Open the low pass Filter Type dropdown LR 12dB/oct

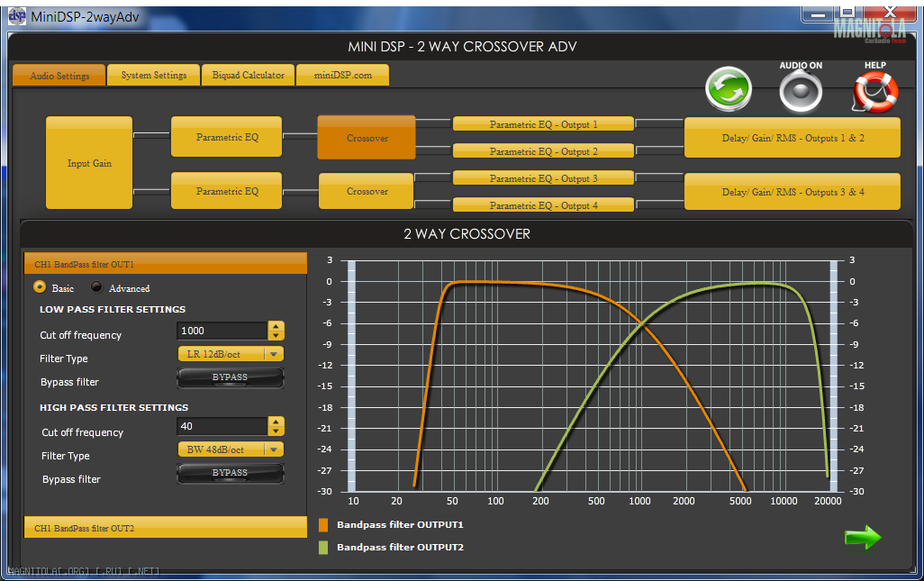click(231, 354)
